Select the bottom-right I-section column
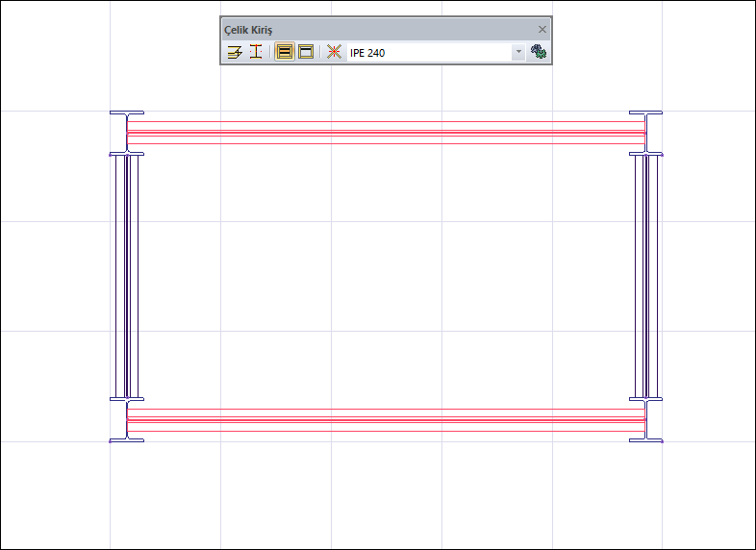This screenshot has width=756, height=550. (645, 420)
